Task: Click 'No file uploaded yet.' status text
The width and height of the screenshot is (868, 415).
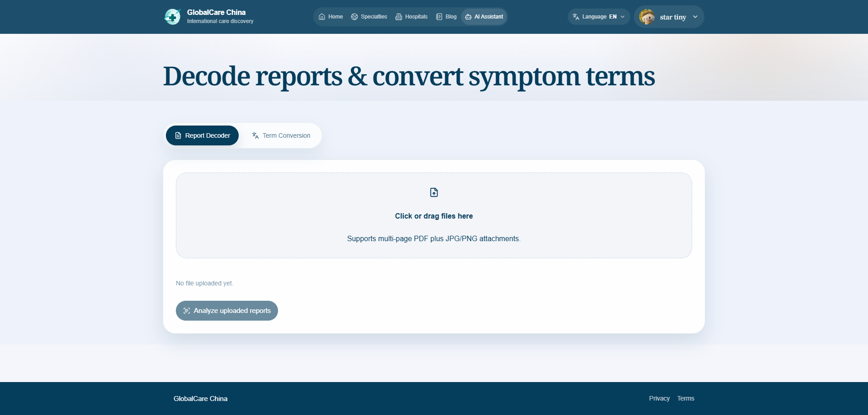Action: tap(204, 283)
